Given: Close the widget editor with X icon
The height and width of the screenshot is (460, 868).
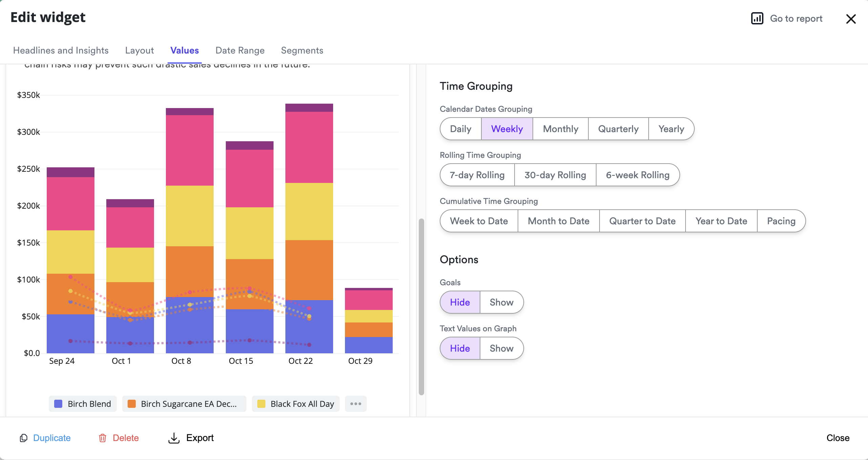Looking at the screenshot, I should 851,19.
